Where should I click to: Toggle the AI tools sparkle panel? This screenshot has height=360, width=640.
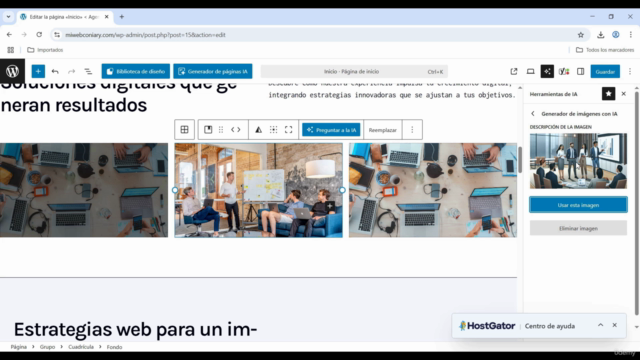coord(547,71)
